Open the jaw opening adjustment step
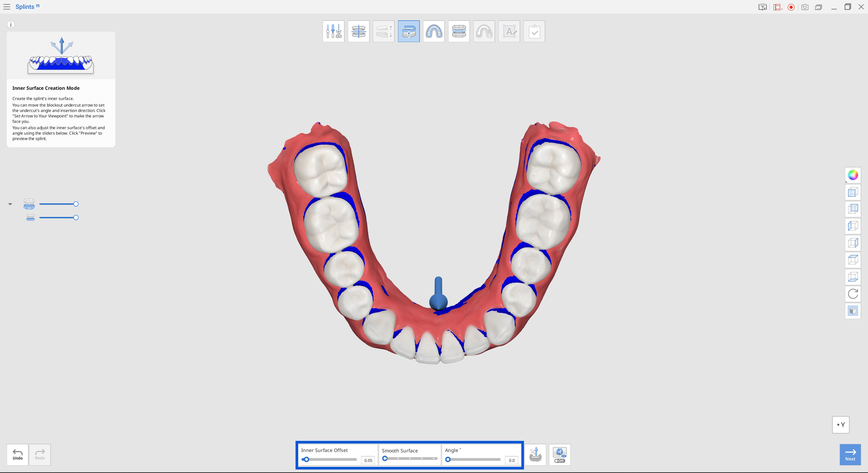Image resolution: width=868 pixels, height=473 pixels. [383, 31]
